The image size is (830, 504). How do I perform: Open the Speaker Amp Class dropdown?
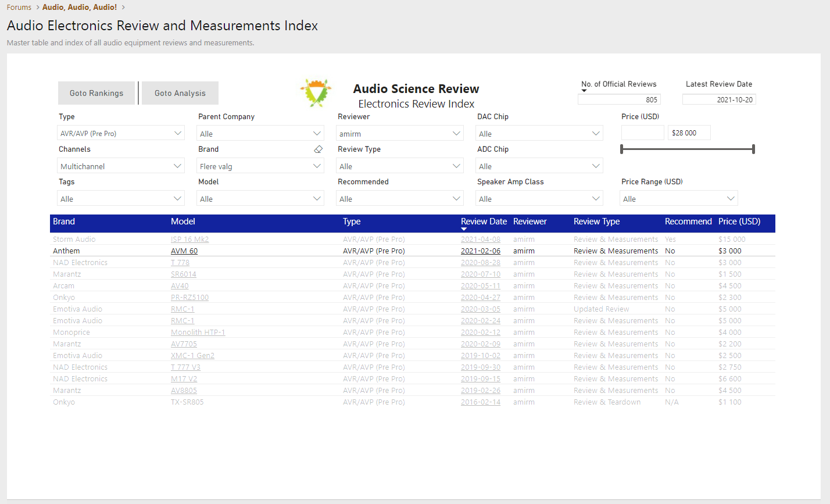tap(539, 199)
